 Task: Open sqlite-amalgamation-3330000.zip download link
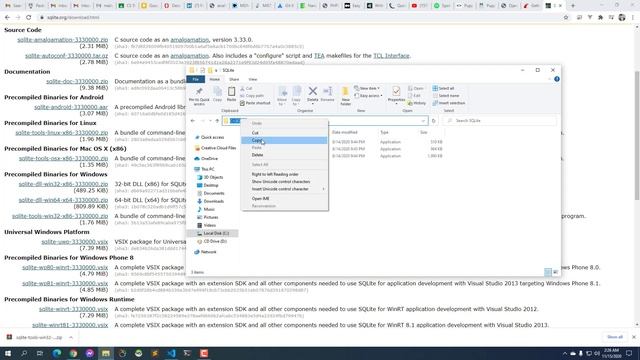[x=62, y=40]
